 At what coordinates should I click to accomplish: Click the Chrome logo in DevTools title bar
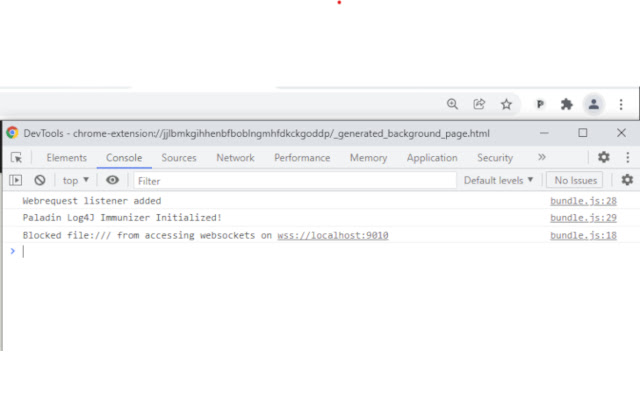[12, 133]
